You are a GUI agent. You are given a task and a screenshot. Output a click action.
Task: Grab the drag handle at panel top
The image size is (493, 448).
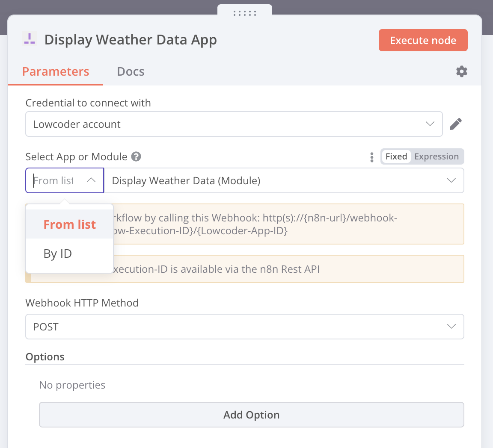[x=245, y=13]
